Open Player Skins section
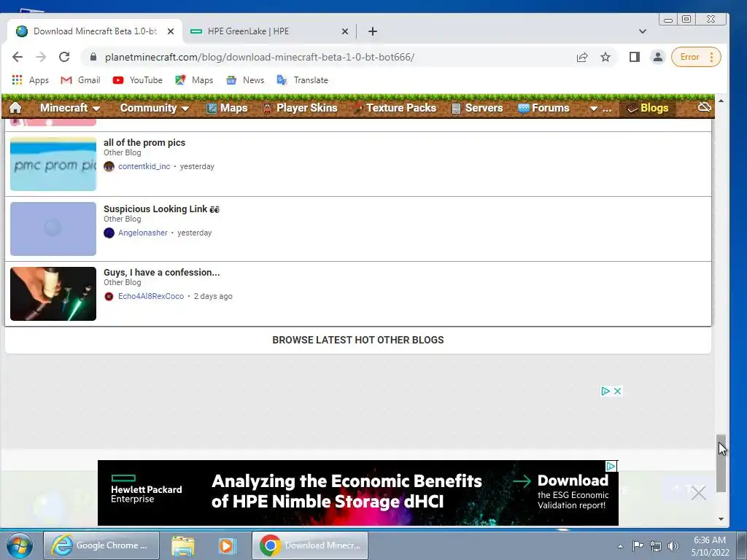The height and width of the screenshot is (560, 747). click(300, 108)
